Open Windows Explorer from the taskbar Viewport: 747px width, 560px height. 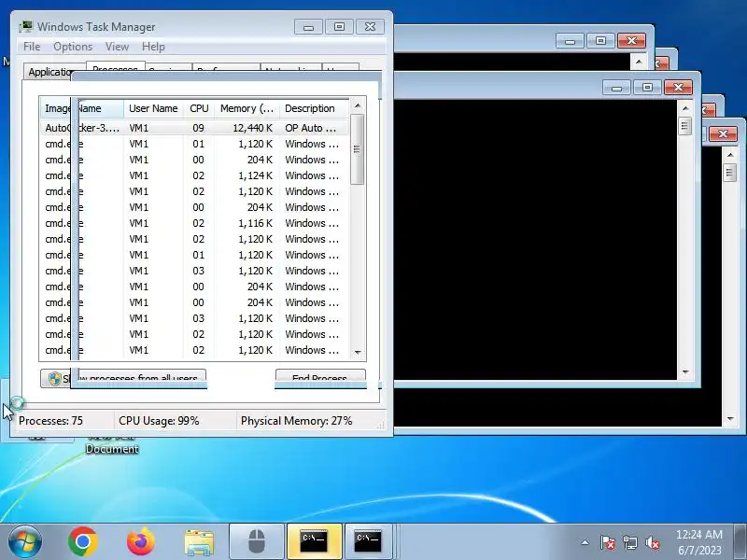[x=199, y=542]
